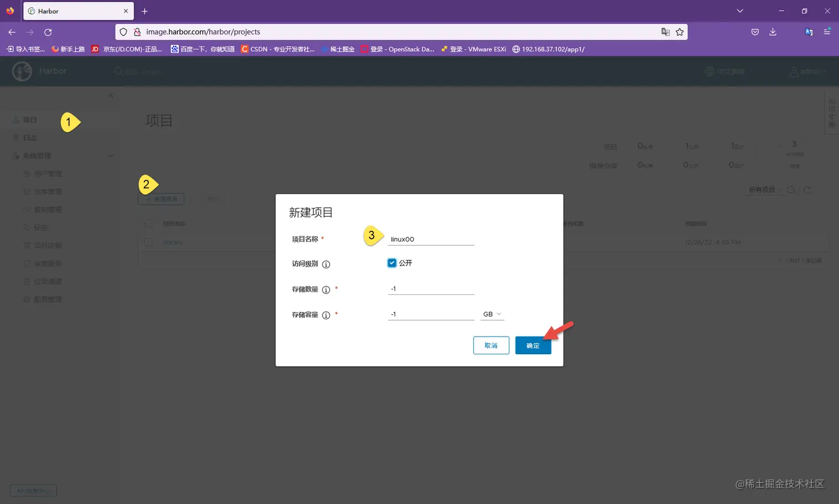Image resolution: width=839 pixels, height=504 pixels.
Task: Open the GB storage unit dropdown
Action: point(492,314)
